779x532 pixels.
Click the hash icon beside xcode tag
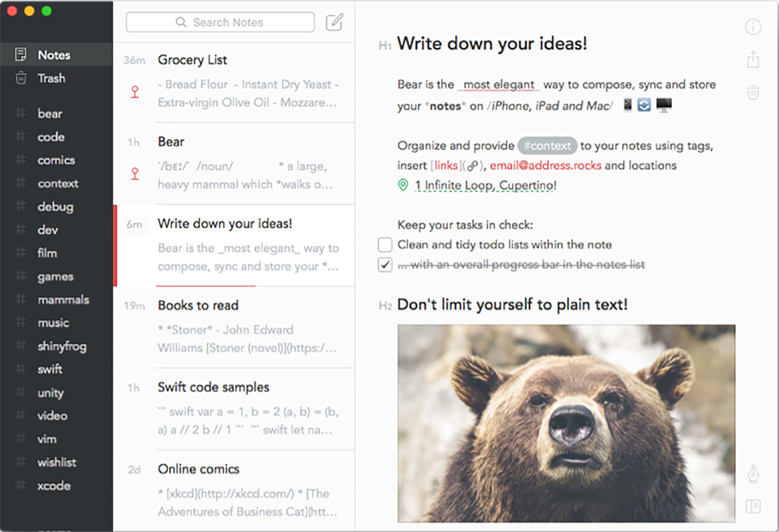point(20,485)
